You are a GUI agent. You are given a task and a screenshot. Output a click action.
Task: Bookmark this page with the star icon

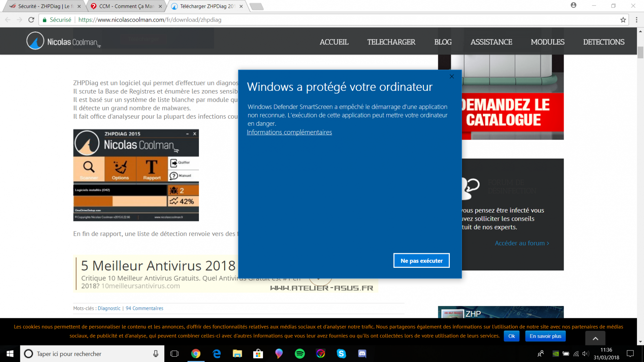coord(623,20)
